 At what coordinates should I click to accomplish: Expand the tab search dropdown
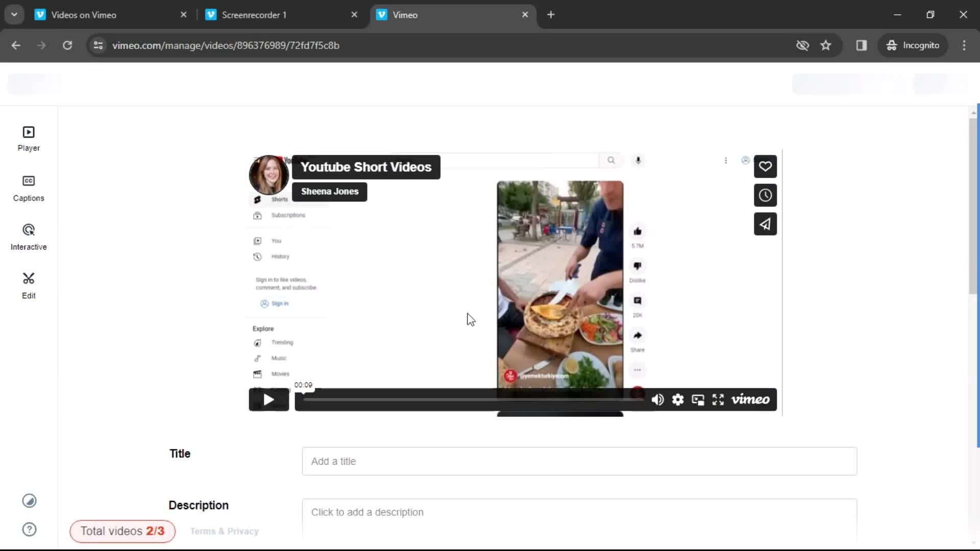[x=14, y=15]
